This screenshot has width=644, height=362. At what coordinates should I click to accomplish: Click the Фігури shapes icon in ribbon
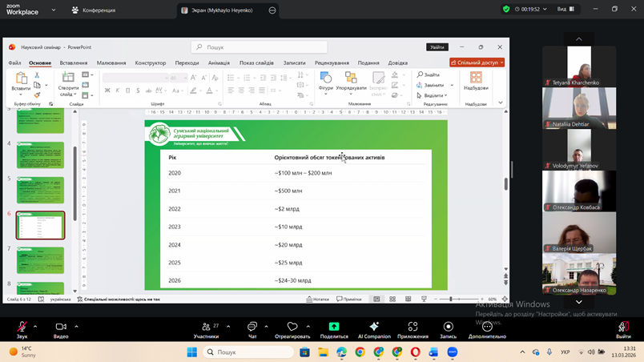[x=326, y=81]
